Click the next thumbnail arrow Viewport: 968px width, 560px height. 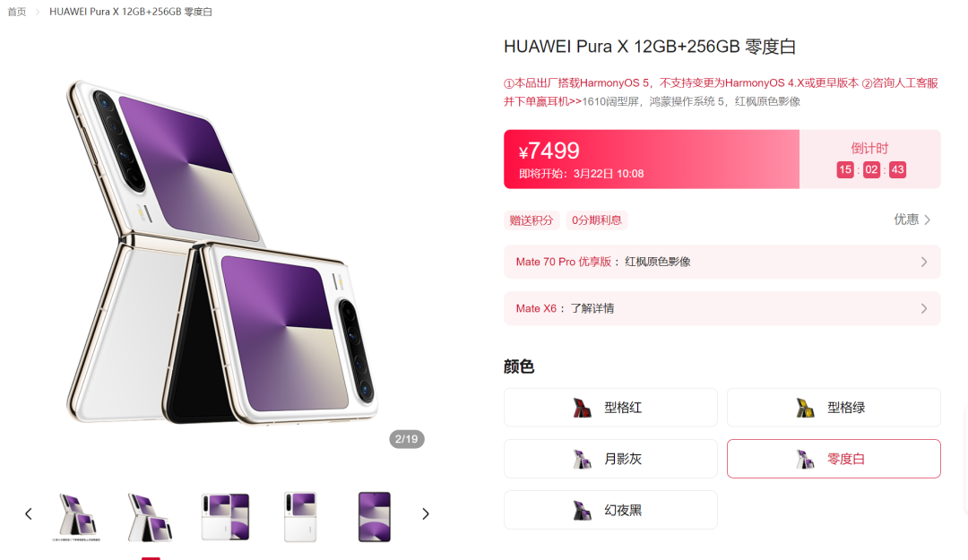[x=426, y=513]
